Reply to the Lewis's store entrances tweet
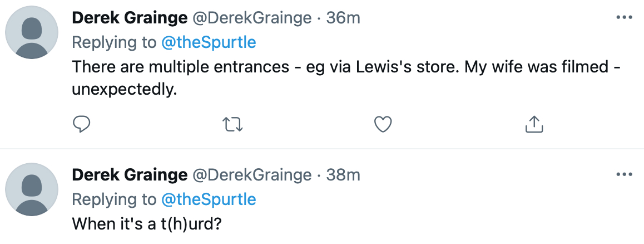644x244 pixels. (82, 125)
